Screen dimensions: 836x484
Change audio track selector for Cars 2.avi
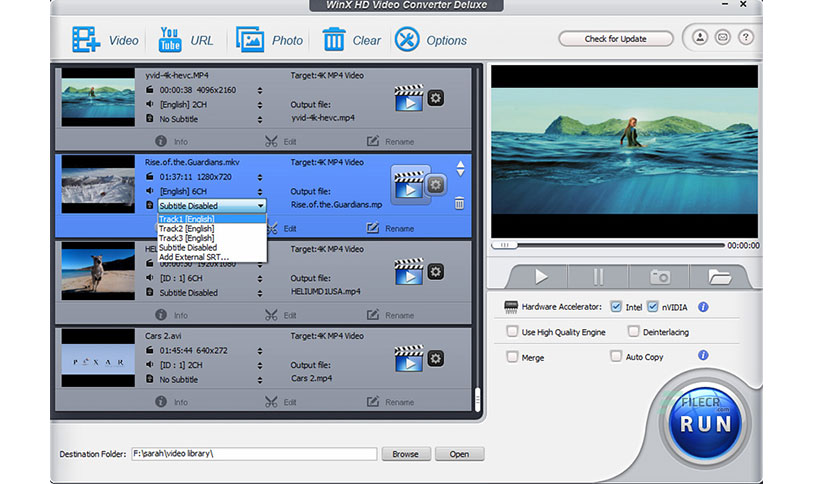coord(260,365)
